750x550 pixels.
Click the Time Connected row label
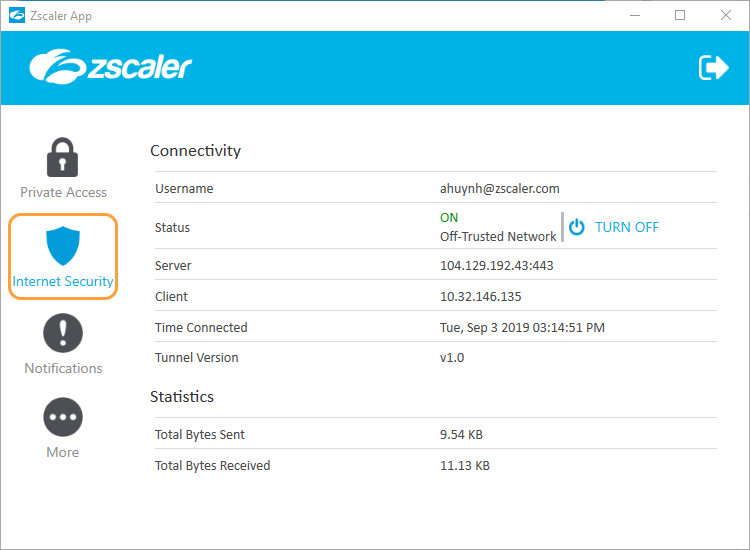[x=201, y=328]
